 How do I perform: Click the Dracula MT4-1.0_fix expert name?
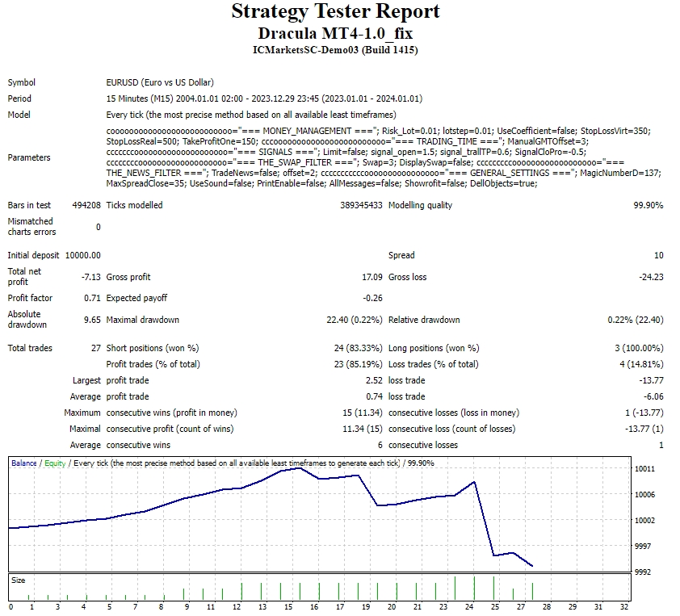(x=335, y=33)
